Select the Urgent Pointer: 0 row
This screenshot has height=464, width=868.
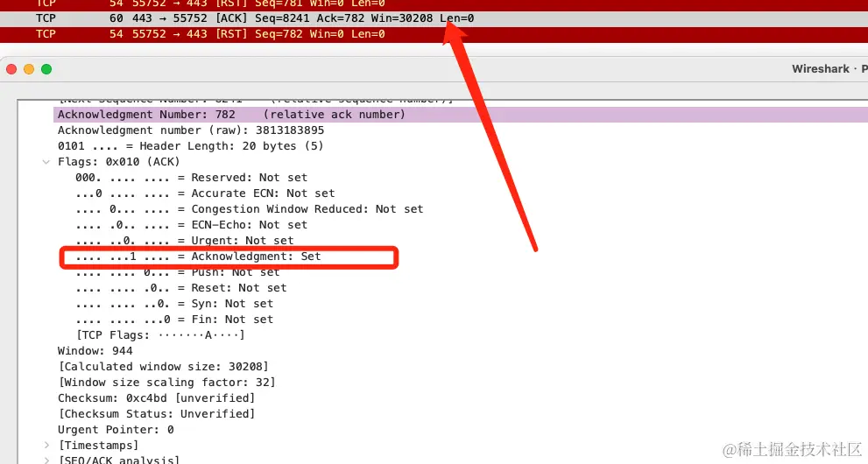(116, 430)
